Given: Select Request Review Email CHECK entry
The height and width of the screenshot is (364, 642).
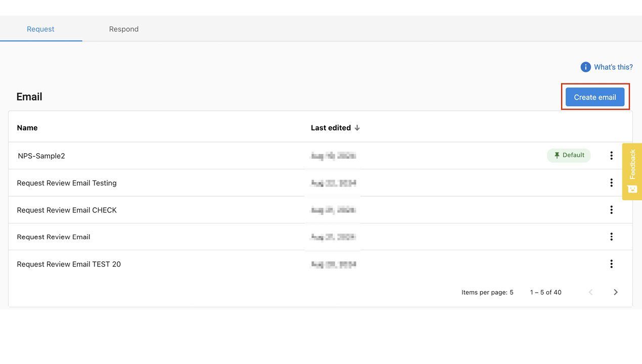Looking at the screenshot, I should click(x=67, y=210).
